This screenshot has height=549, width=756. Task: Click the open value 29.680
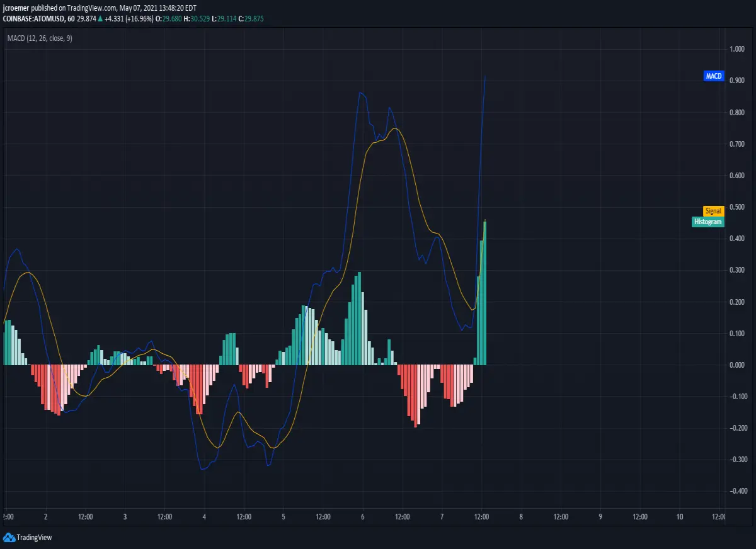pyautogui.click(x=171, y=19)
